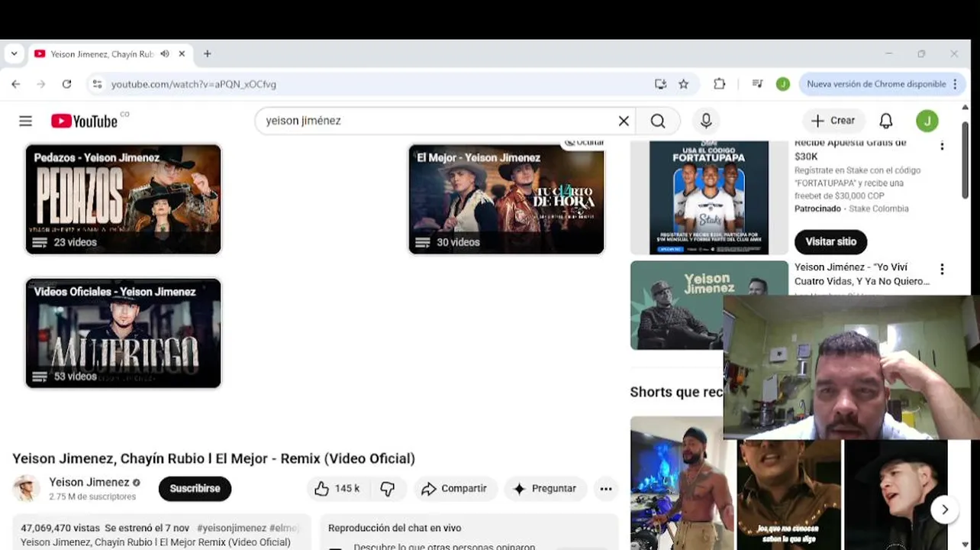Share the video with Compartir

455,489
